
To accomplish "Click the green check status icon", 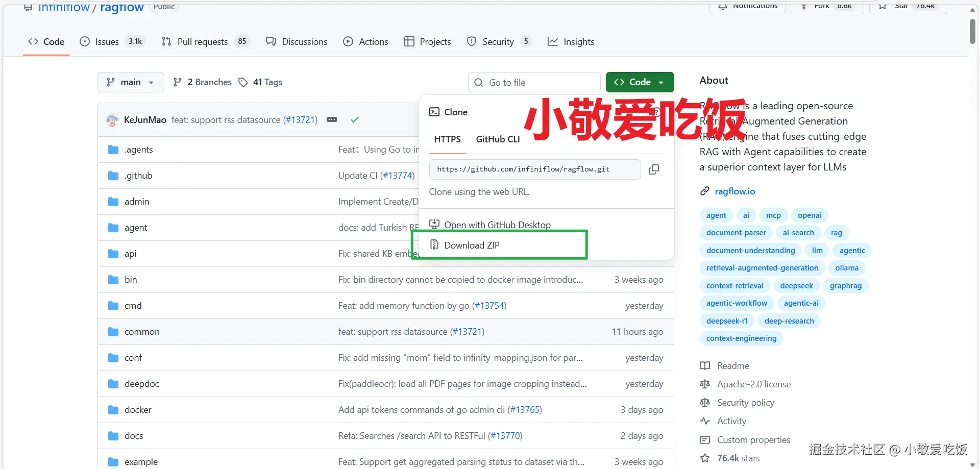I will (355, 120).
